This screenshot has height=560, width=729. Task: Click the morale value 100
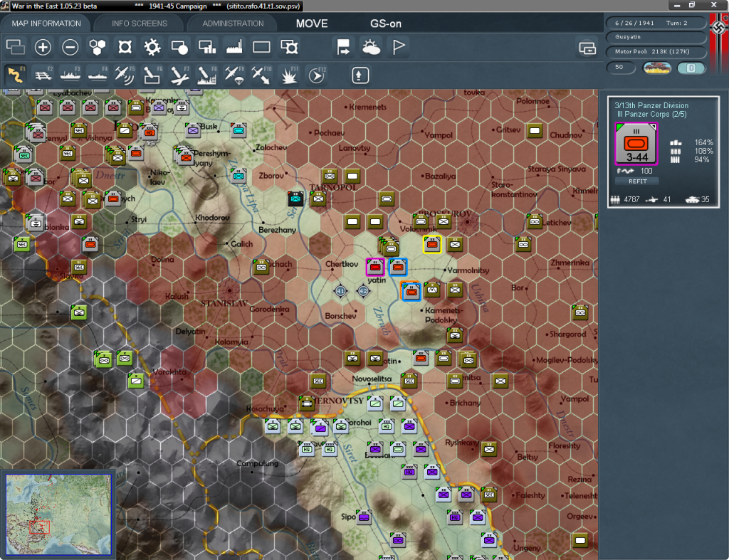[646, 171]
